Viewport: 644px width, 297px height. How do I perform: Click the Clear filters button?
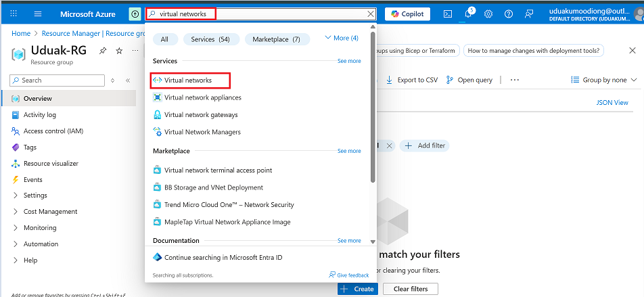(x=411, y=289)
